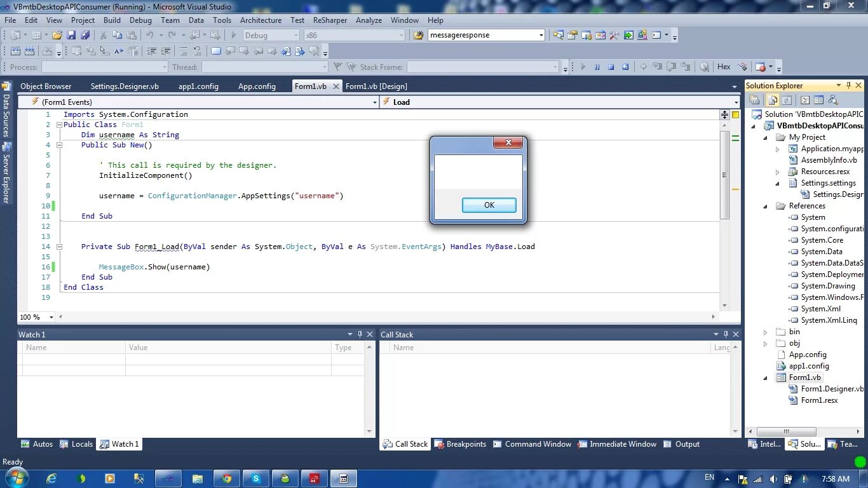The image size is (868, 488).
Task: Click View Class Diagram icon in Solution Explorer
Action: point(833,100)
